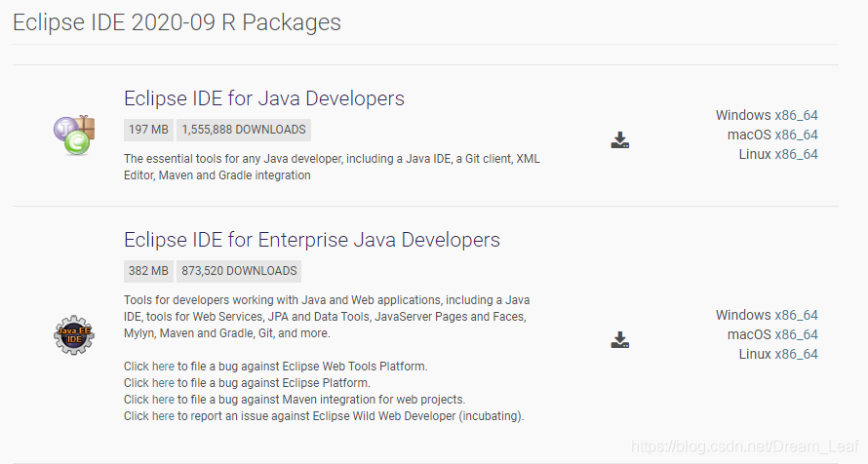Download Windows x86_64 for Java Developers

tap(796, 115)
